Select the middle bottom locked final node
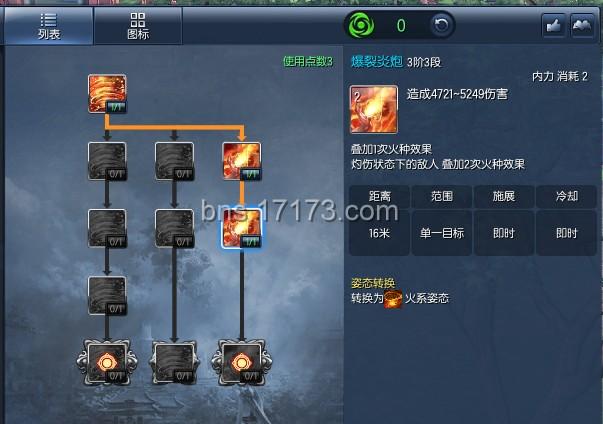 (x=174, y=362)
